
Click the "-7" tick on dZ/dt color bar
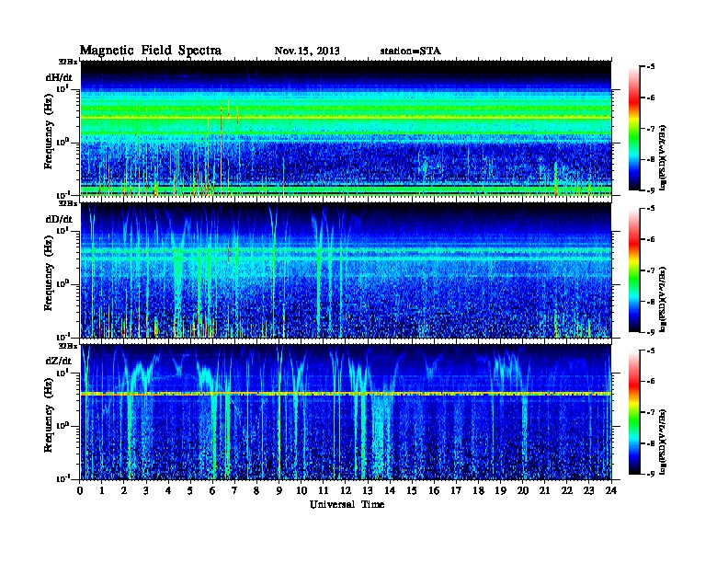pos(651,412)
